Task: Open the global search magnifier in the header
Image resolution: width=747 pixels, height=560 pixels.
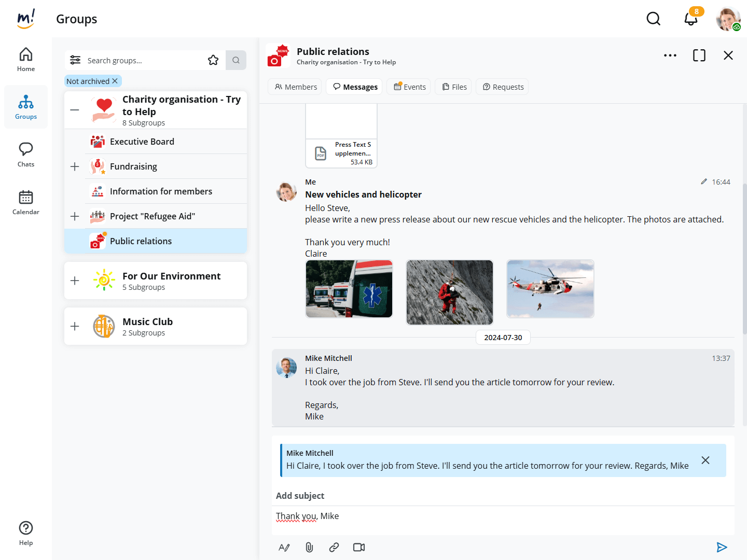Action: click(653, 19)
